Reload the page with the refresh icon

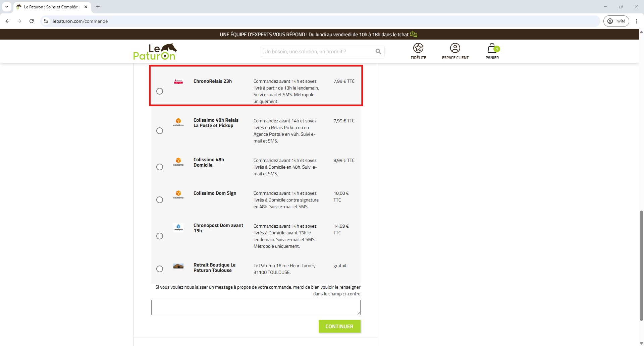(32, 21)
